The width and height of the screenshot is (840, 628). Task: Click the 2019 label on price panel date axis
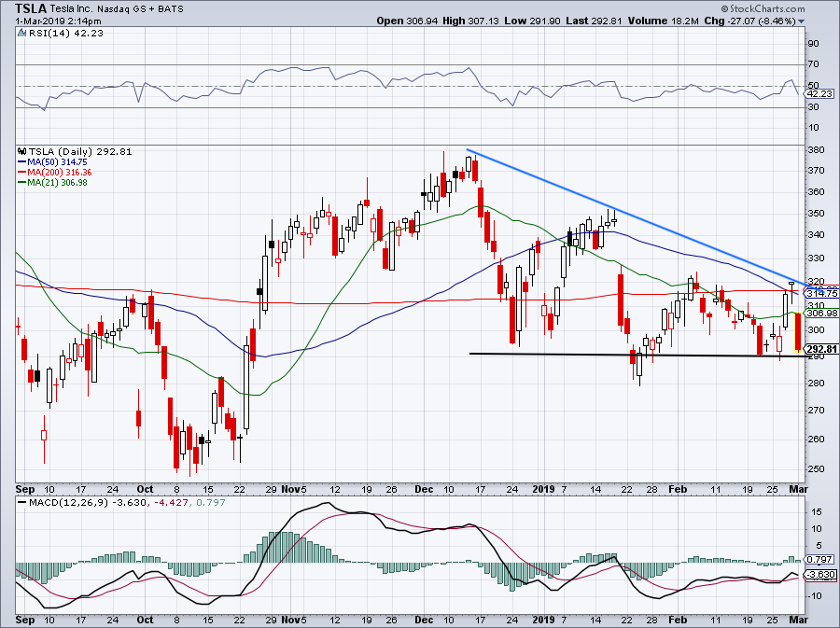tap(544, 489)
